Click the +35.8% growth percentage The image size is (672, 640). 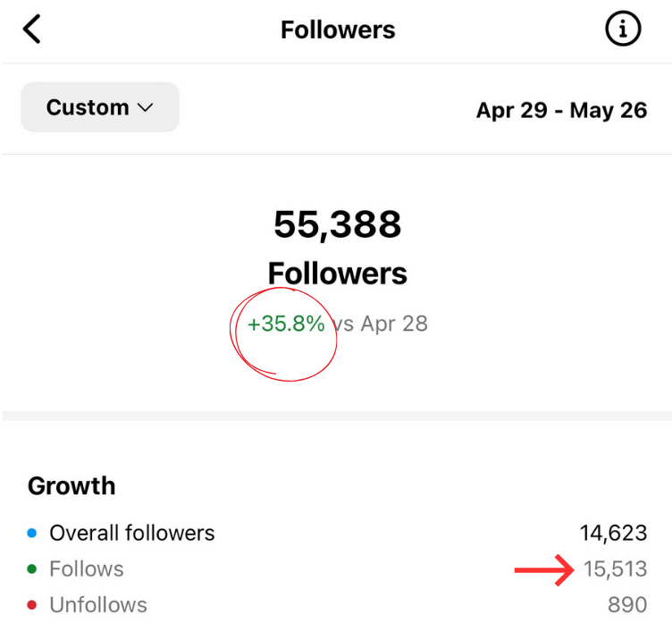pos(286,324)
